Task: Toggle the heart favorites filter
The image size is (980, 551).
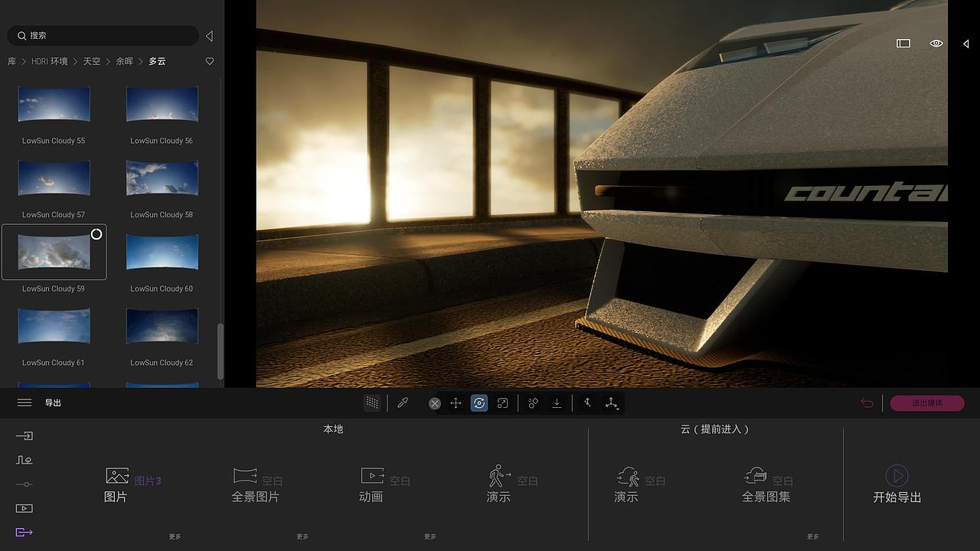Action: coord(210,61)
